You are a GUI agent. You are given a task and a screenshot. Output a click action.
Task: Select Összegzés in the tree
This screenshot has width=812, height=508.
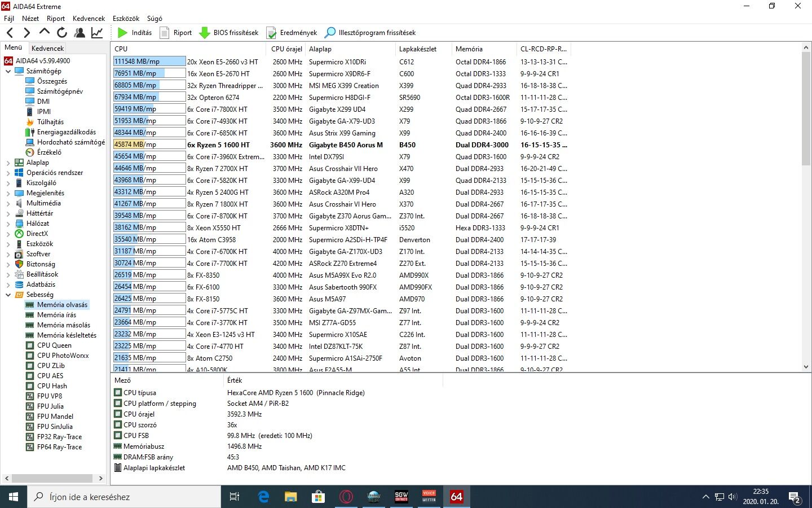(x=52, y=81)
